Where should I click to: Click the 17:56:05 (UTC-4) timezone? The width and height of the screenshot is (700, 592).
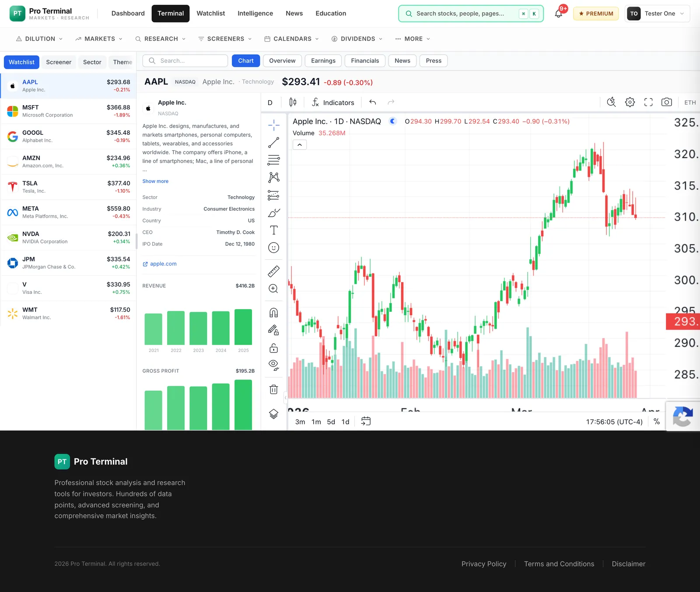(x=614, y=422)
